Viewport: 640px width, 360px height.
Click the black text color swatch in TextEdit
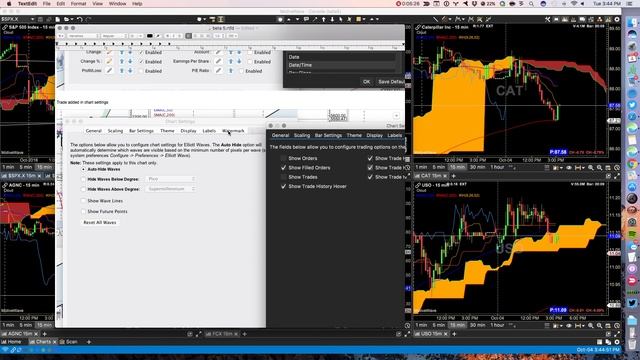pyautogui.click(x=150, y=36)
